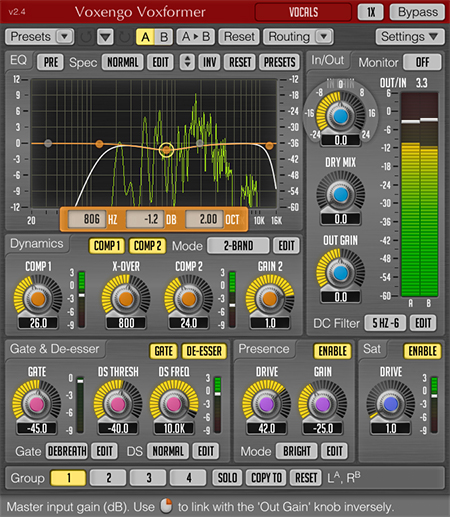Click the GAIN 2 knob
Image resolution: width=450 pixels, height=517 pixels.
click(x=270, y=299)
